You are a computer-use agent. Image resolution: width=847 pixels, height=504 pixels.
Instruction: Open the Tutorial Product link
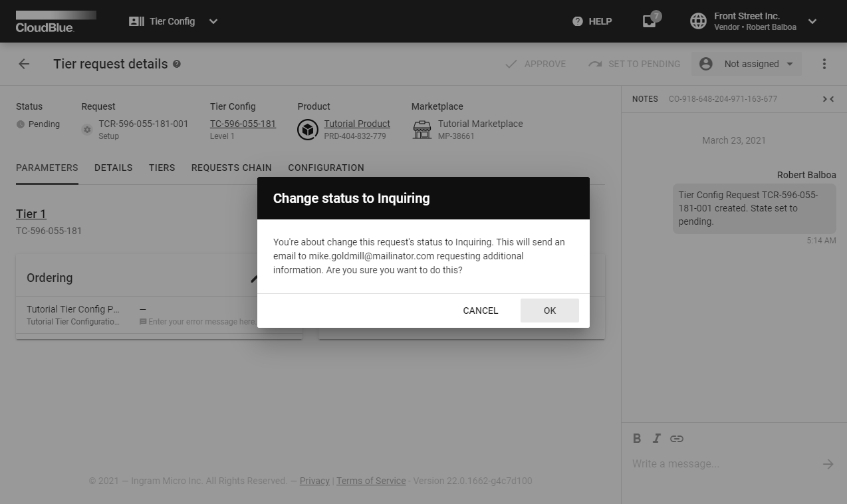coord(357,124)
